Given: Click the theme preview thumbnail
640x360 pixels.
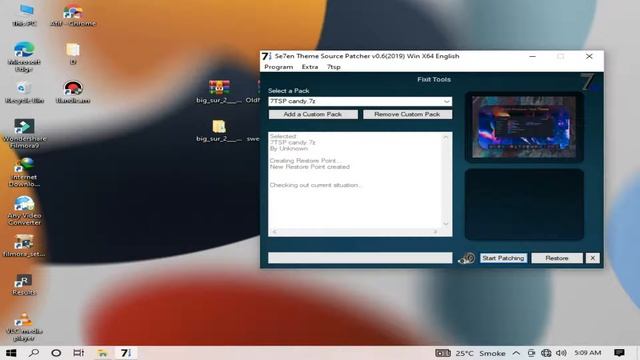Looking at the screenshot, I should [524, 127].
